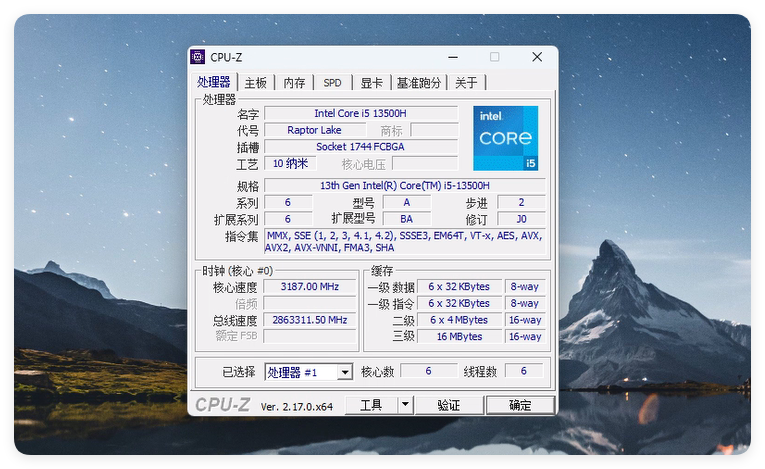Click the name field Intel Core i5 13500H
The height and width of the screenshot is (469, 765).
pos(361,114)
